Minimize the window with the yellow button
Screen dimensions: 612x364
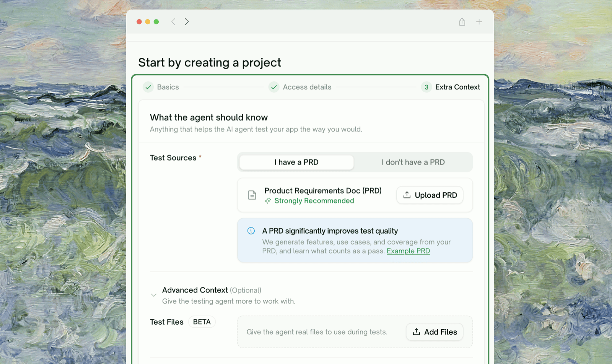148,22
